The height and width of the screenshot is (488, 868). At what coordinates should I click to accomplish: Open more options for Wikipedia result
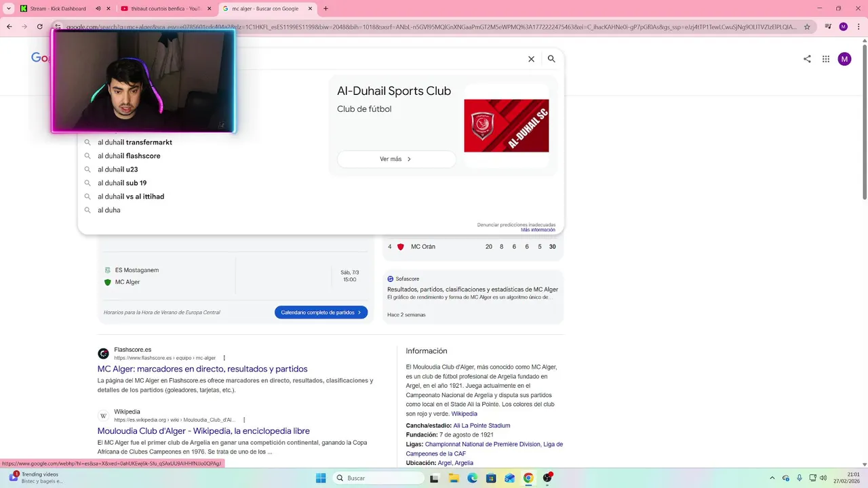click(x=244, y=420)
